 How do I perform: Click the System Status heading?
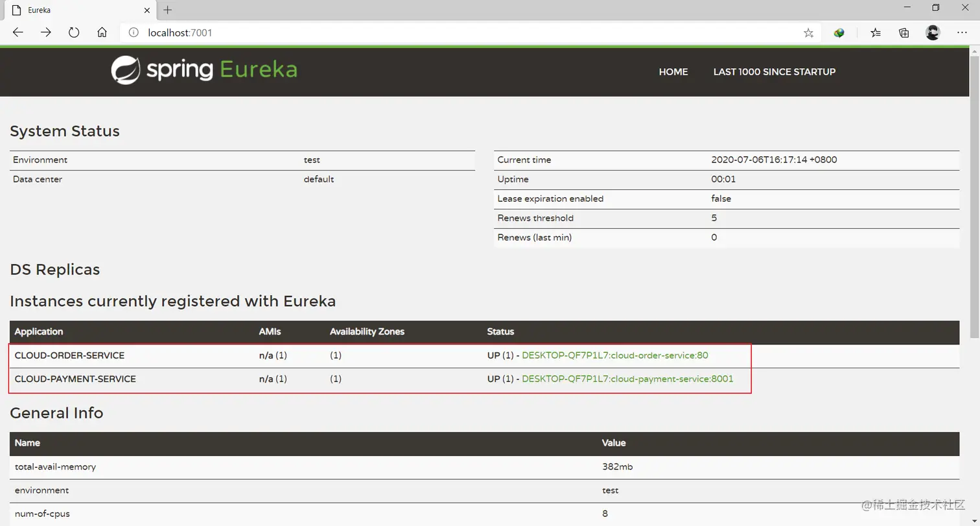pos(65,131)
